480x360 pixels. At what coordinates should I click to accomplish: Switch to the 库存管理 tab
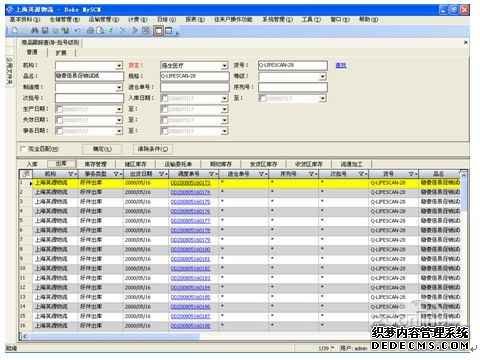tap(95, 164)
